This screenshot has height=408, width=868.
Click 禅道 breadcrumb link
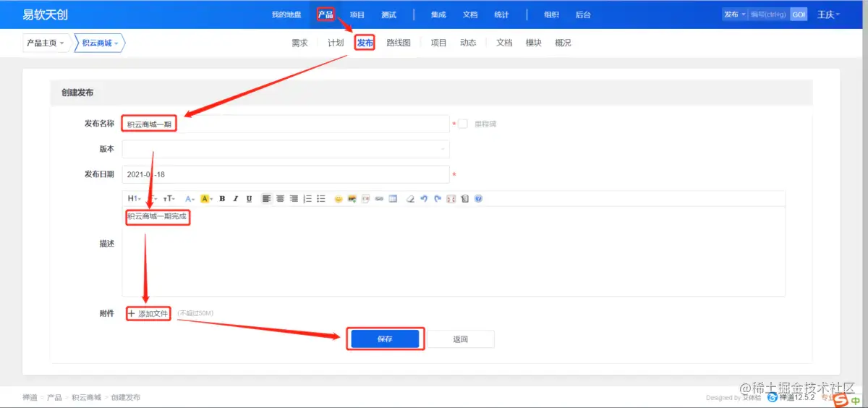point(30,397)
